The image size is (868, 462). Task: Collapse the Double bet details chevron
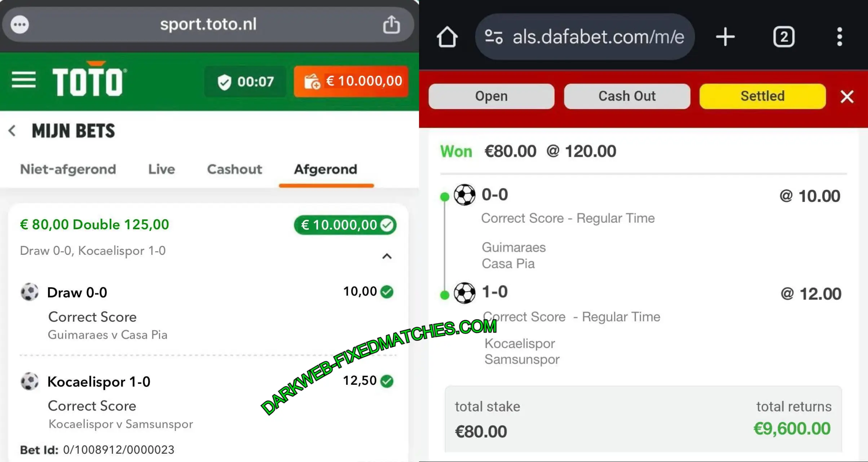387,256
